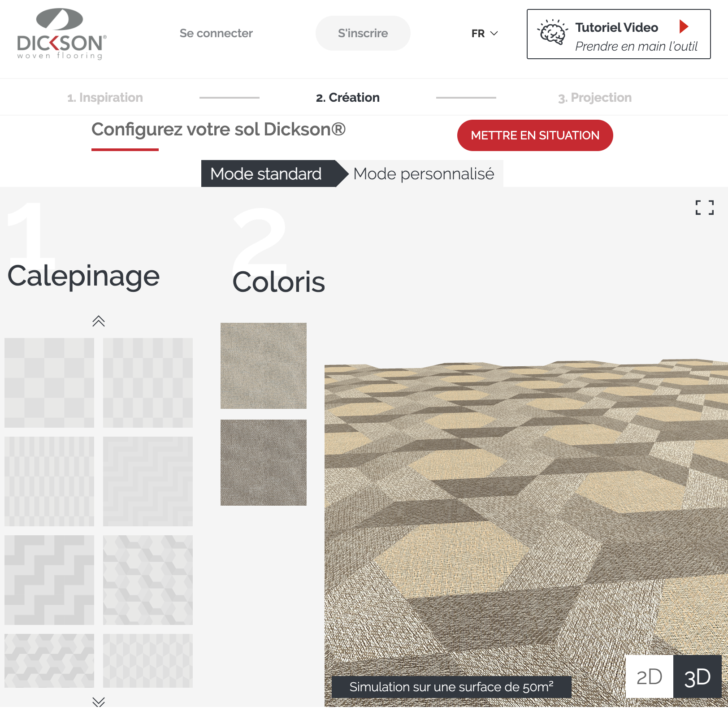Select the chevron herringbone calepinage pattern
The height and width of the screenshot is (711, 728).
148,481
